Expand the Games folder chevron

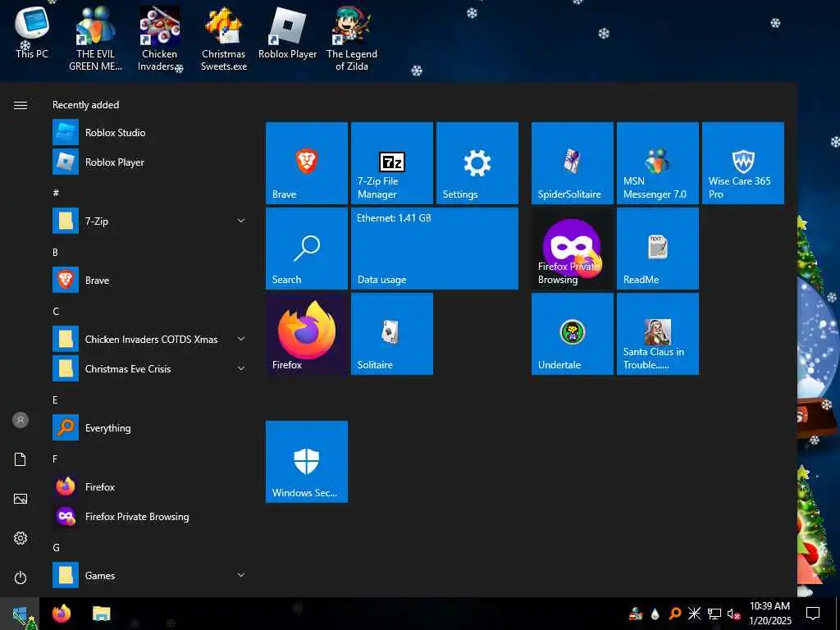241,575
